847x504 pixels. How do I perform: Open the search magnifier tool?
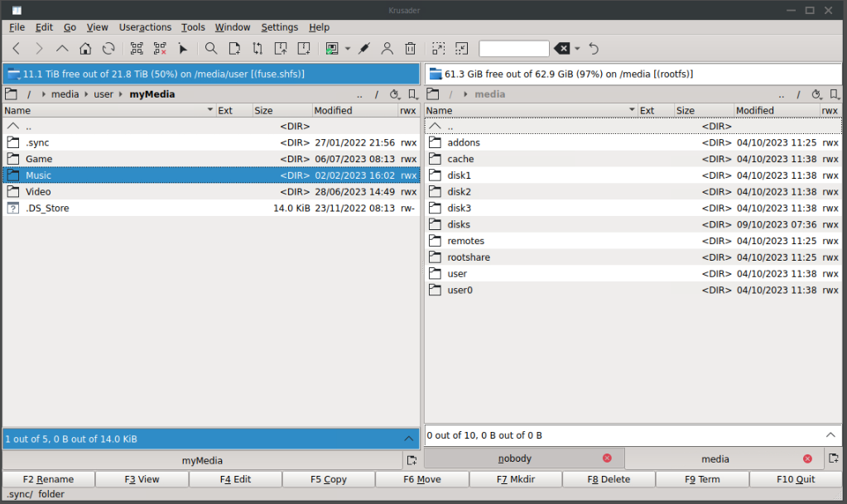click(211, 49)
